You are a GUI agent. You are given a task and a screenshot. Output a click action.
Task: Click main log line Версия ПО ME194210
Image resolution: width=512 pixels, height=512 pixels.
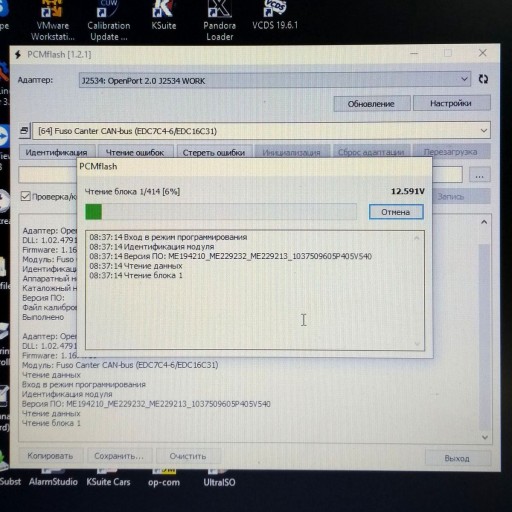[x=146, y=404]
